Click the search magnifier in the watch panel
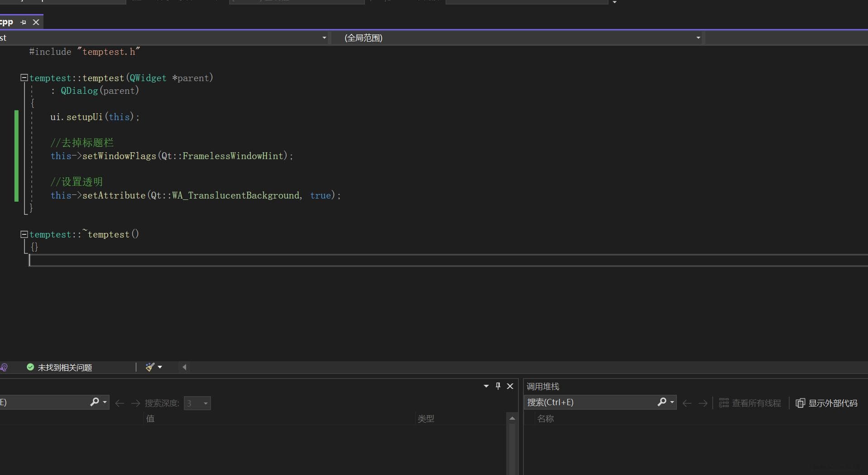This screenshot has height=475, width=868. tap(94, 402)
